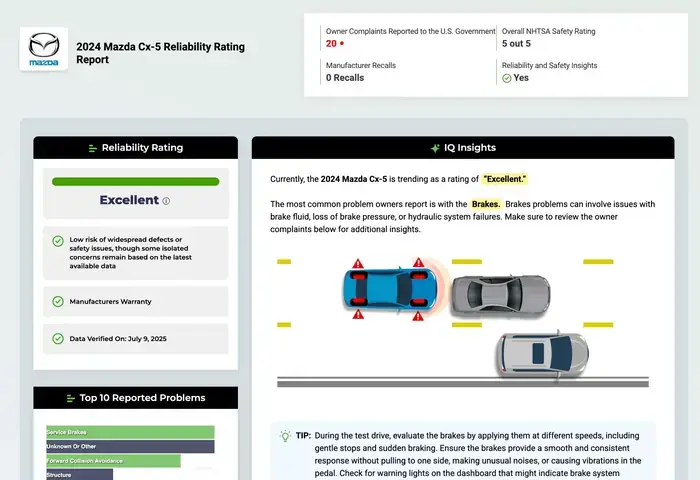Click the highlighted Brakes keyword
This screenshot has height=480, width=700.
(486, 204)
